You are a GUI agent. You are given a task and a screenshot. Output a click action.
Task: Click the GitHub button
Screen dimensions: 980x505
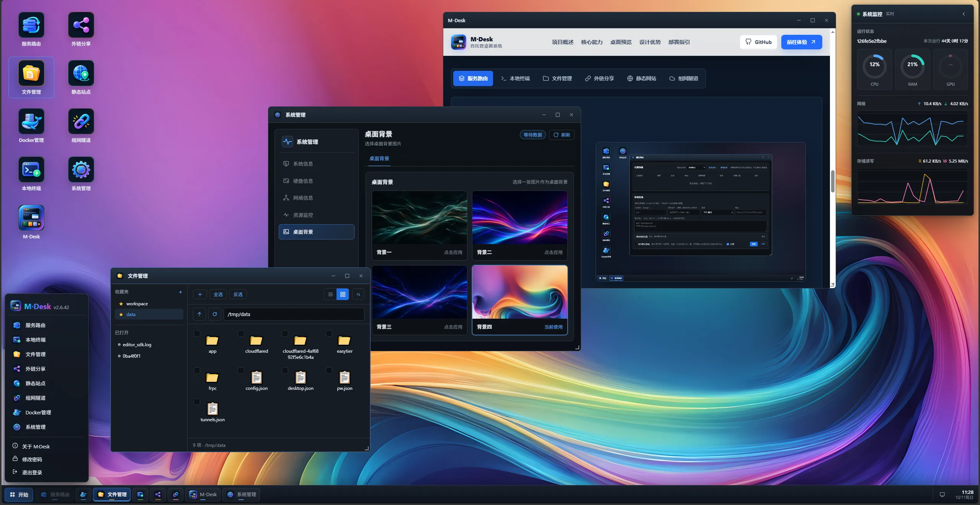pos(758,42)
